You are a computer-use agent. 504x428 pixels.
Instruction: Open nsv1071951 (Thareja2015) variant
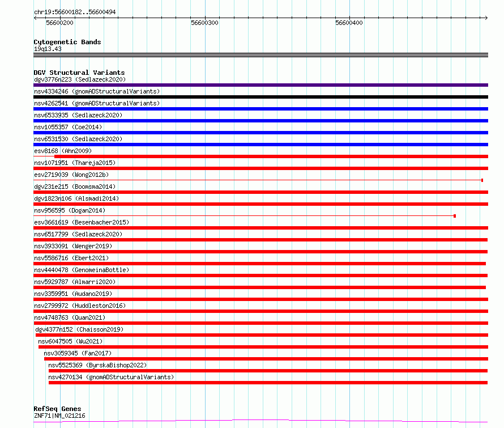pyautogui.click(x=75, y=163)
